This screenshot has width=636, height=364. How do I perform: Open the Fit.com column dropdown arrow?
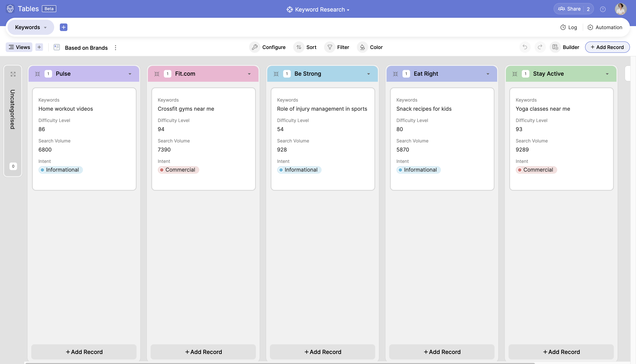tap(249, 74)
